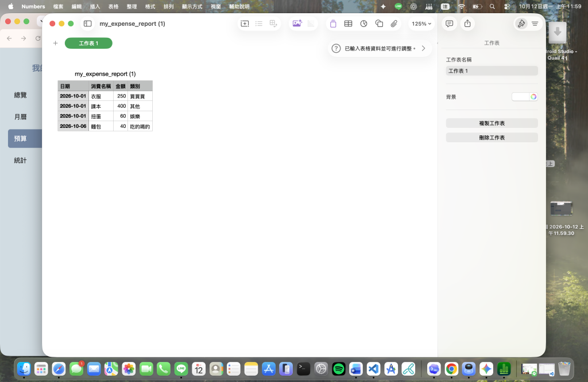
Task: Select 預算 in the background window
Action: click(25, 139)
